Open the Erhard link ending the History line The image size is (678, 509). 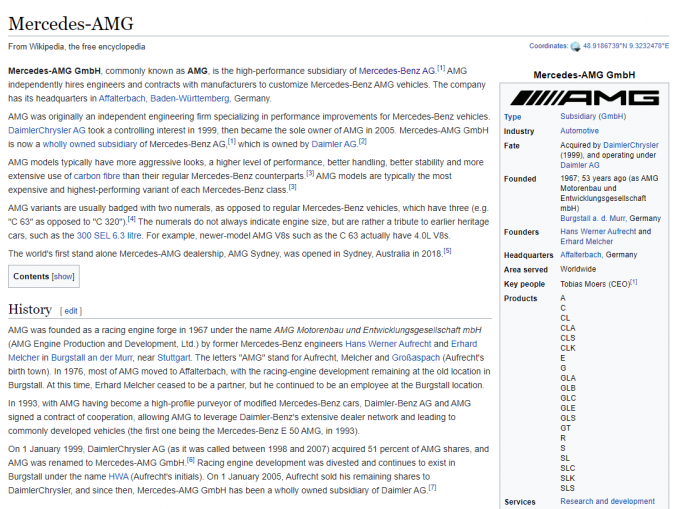pos(464,344)
